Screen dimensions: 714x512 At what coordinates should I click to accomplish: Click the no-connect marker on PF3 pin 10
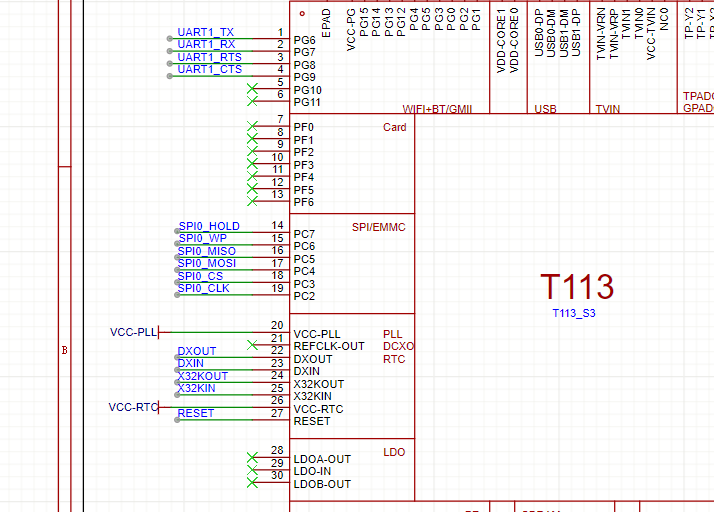coord(252,164)
